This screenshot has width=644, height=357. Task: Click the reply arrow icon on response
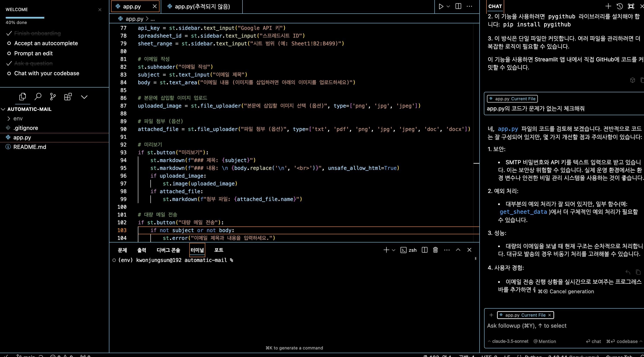[628, 272]
